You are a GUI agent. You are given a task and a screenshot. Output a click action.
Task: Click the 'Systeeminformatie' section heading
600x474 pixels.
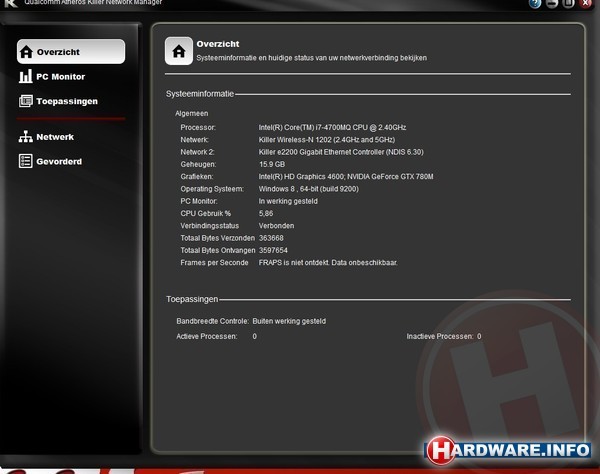click(200, 94)
